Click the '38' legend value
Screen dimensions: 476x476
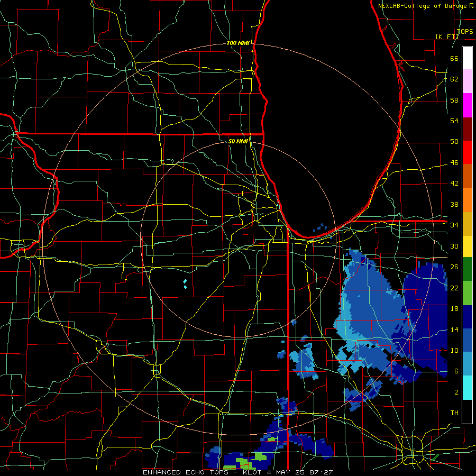(x=454, y=204)
